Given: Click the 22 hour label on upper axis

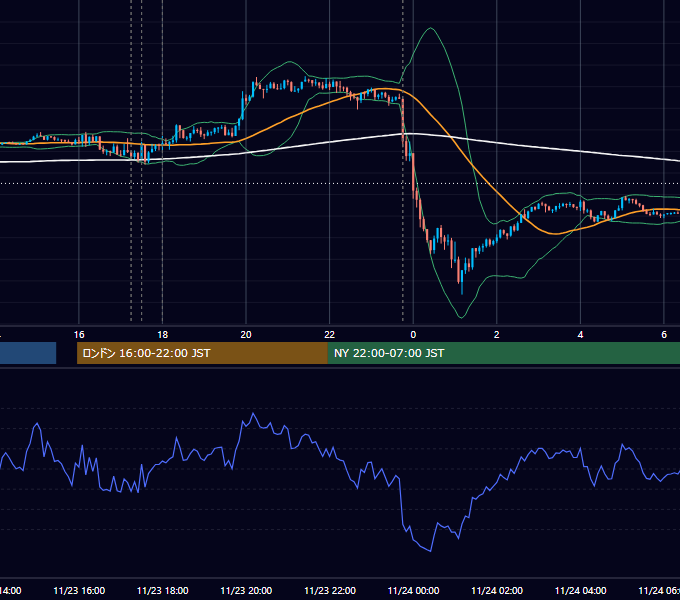Looking at the screenshot, I should (x=330, y=335).
